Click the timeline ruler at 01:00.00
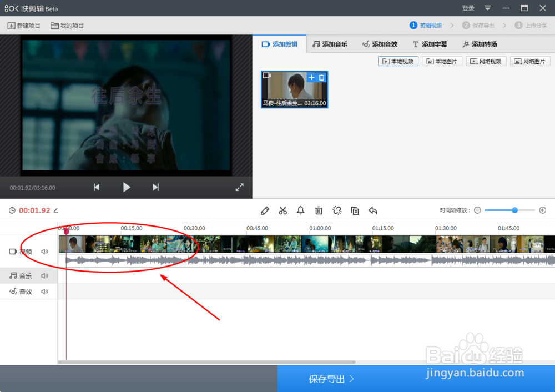This screenshot has height=392, width=555. (320, 228)
